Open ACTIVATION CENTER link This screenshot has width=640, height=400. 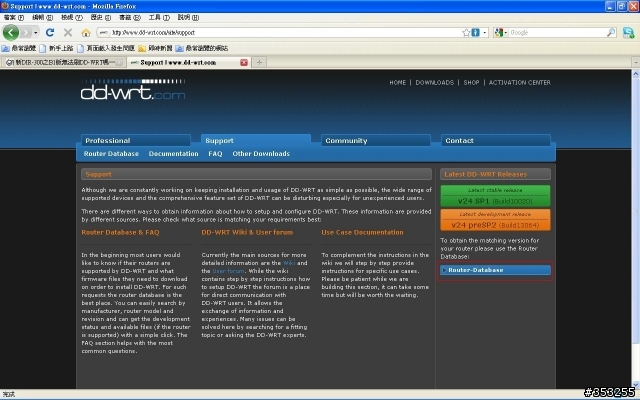coord(520,82)
